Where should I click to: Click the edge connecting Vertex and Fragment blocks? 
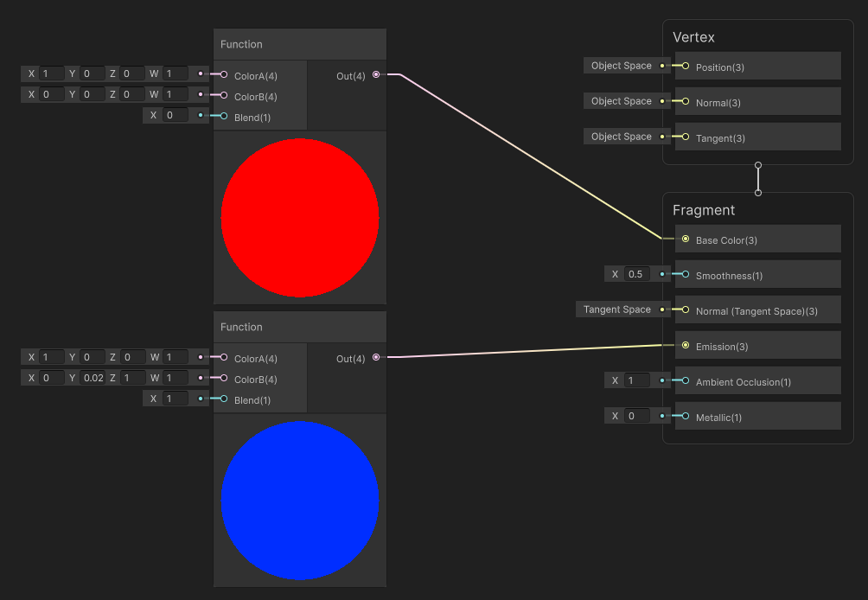(758, 177)
